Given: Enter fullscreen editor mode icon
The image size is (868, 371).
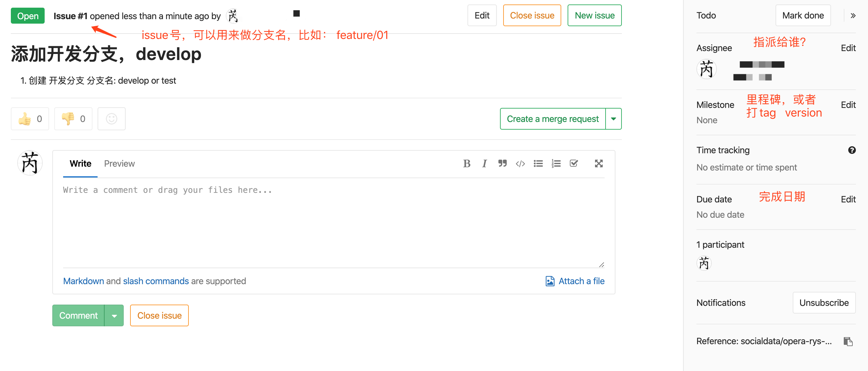Looking at the screenshot, I should point(599,163).
